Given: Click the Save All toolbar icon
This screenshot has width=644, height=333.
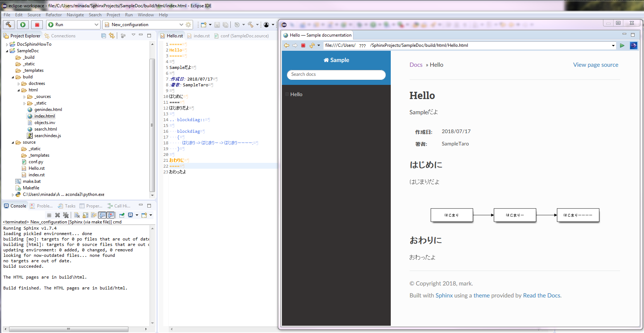Looking at the screenshot, I should click(225, 25).
